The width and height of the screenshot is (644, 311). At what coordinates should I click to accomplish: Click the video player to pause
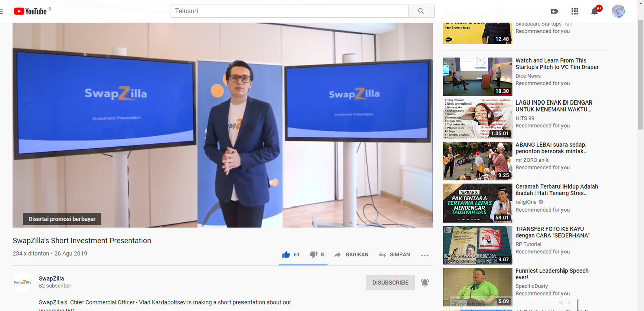[222, 125]
